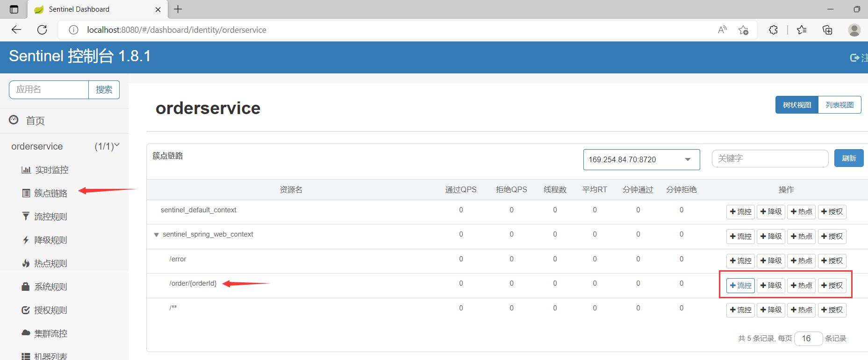Add 授权 rule for sentinel_spring_web_context

[x=832, y=236]
